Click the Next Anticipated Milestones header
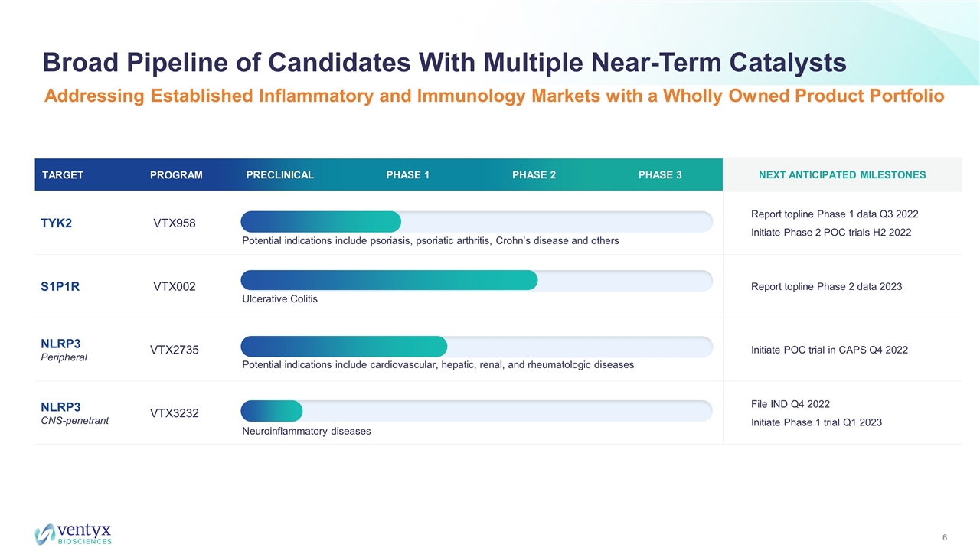 (841, 174)
